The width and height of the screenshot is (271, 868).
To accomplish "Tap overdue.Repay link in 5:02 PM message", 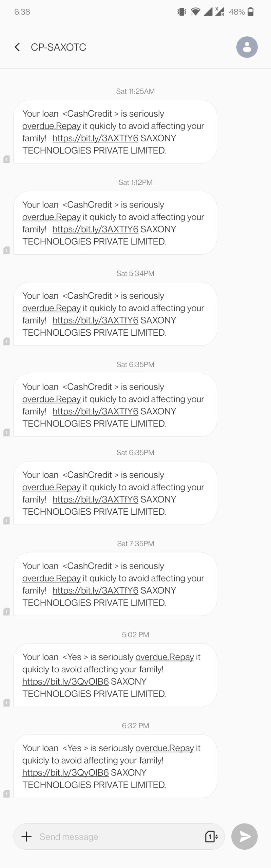I will point(164,657).
